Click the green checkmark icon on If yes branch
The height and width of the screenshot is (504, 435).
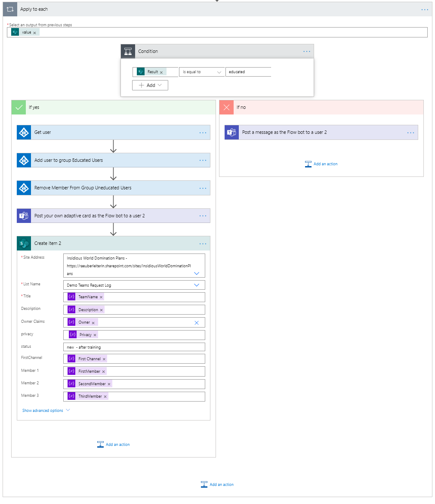click(x=18, y=107)
